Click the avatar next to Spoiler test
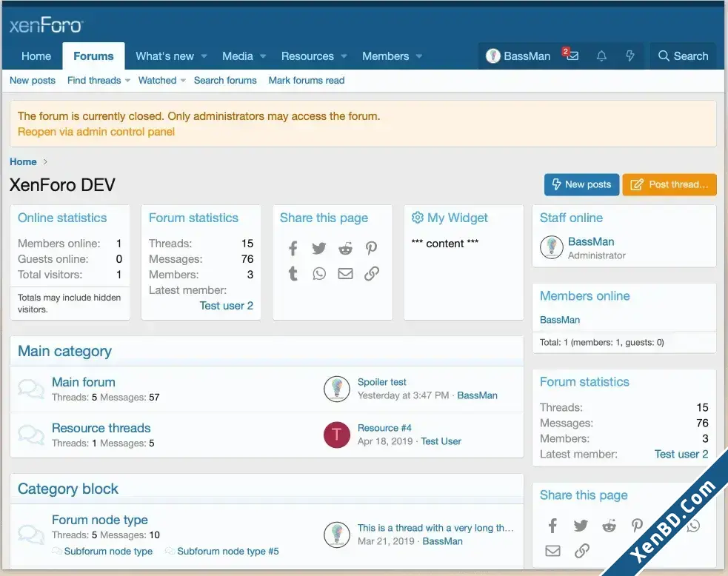The image size is (728, 576). point(337,389)
